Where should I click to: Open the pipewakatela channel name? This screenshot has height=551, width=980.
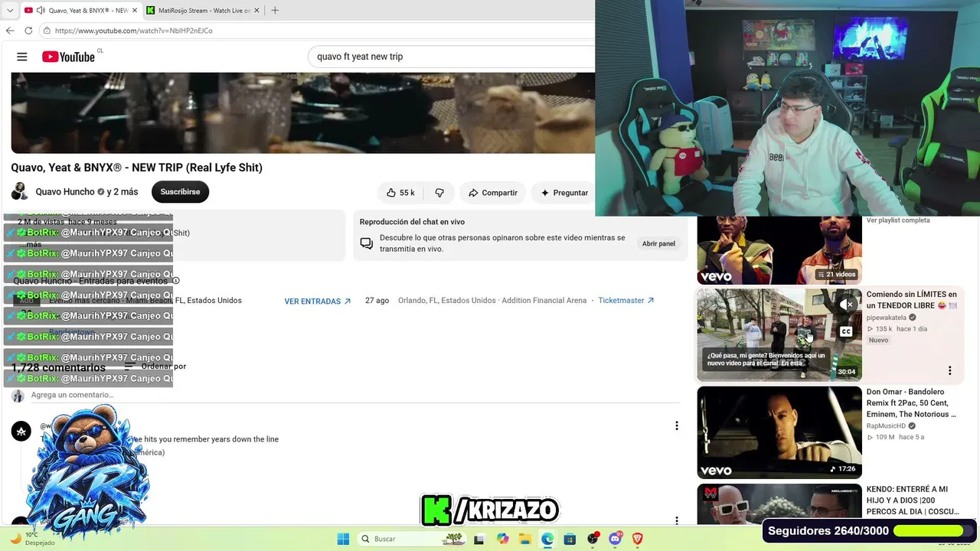[887, 318]
